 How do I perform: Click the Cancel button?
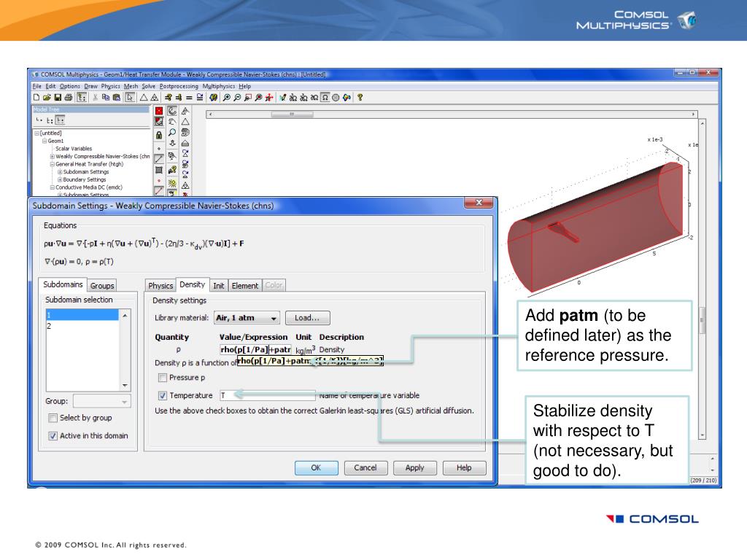(365, 467)
